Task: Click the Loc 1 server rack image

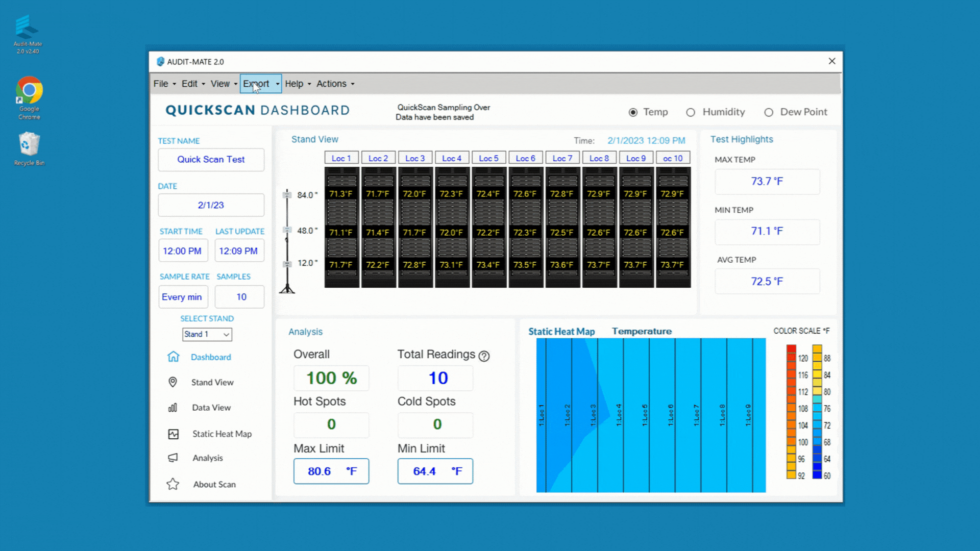Action: pos(341,227)
